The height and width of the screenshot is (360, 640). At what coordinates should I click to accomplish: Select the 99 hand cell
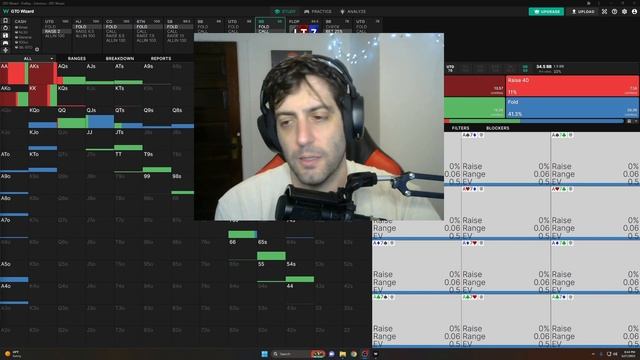point(157,184)
